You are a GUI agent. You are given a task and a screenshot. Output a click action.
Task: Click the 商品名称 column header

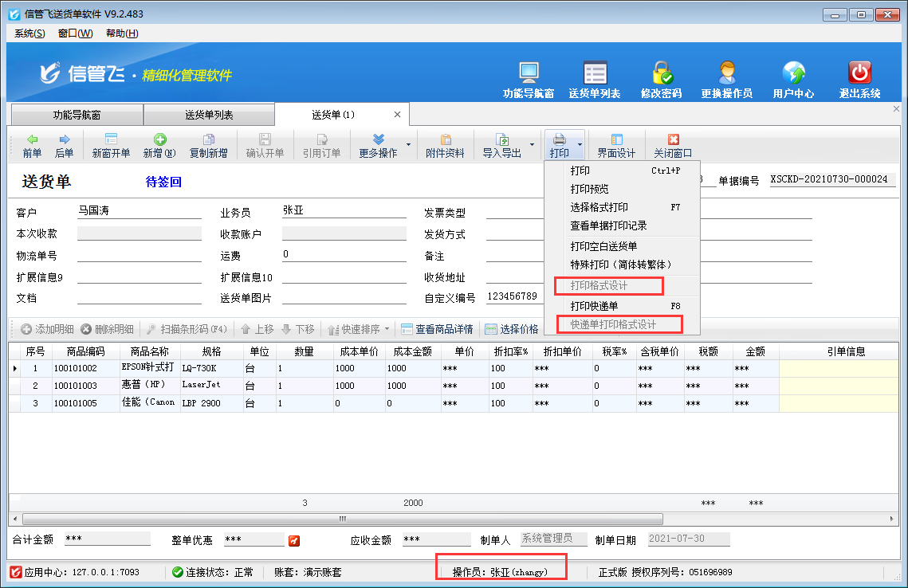149,351
